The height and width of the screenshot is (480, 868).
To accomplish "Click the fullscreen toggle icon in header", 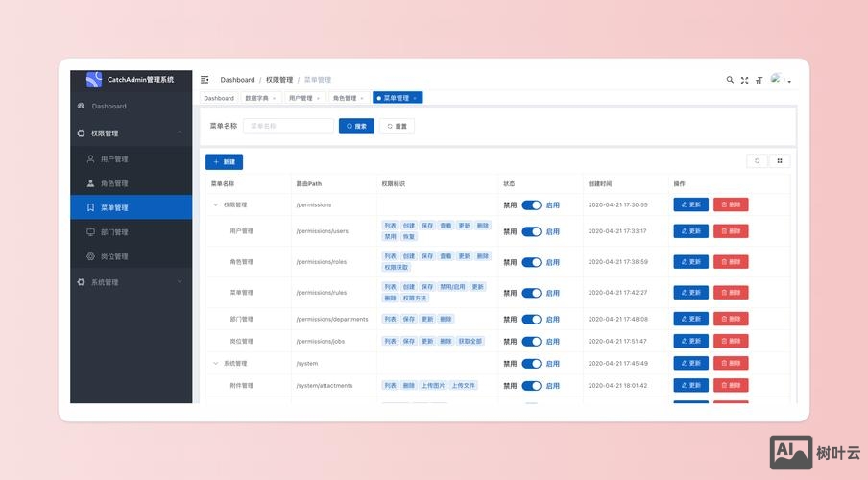I will tap(744, 81).
